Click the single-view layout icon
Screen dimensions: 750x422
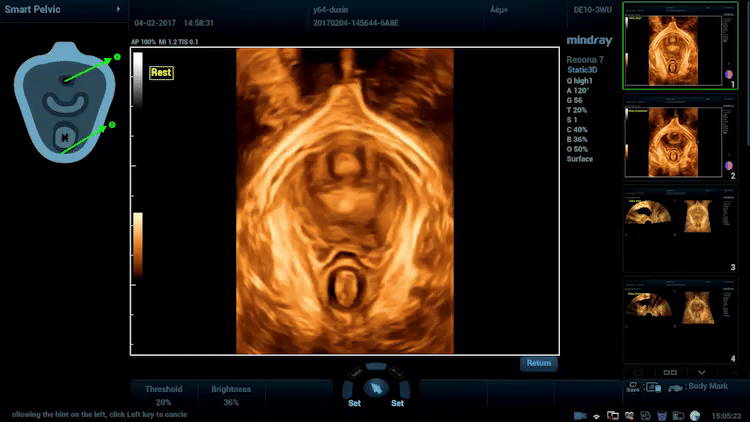640,372
